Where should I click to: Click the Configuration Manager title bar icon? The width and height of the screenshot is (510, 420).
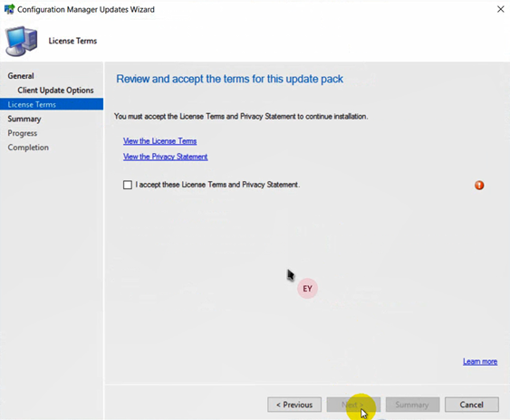pos(9,9)
